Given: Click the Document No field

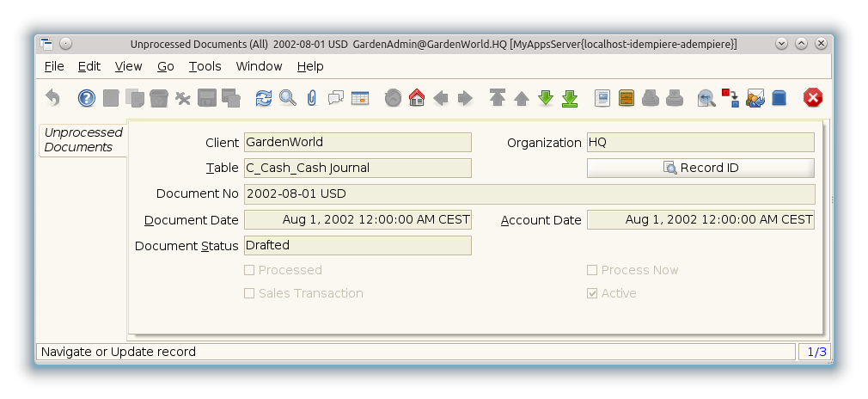Looking at the screenshot, I should pos(529,193).
